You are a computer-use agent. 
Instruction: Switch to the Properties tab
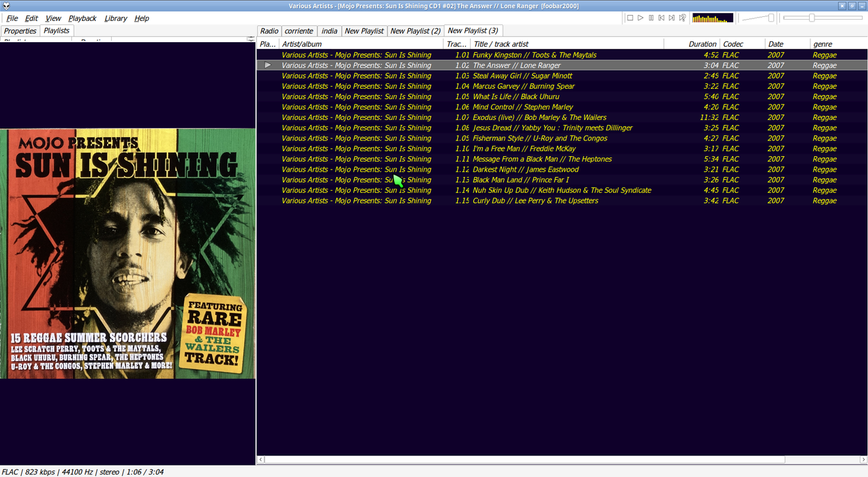coord(20,31)
